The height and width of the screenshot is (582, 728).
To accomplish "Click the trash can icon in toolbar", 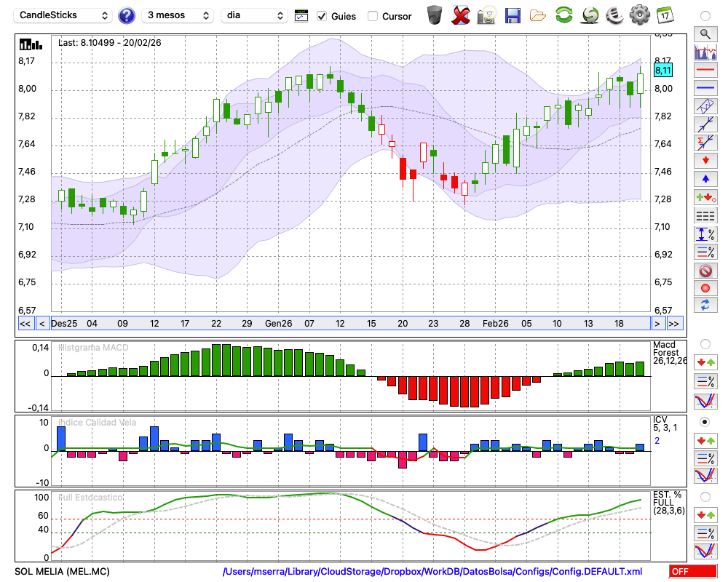I will (435, 15).
